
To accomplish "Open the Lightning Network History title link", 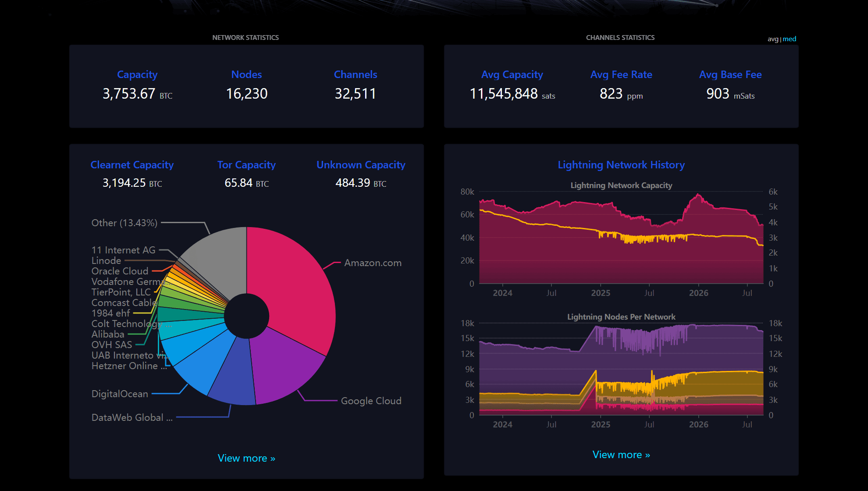I will click(x=621, y=165).
